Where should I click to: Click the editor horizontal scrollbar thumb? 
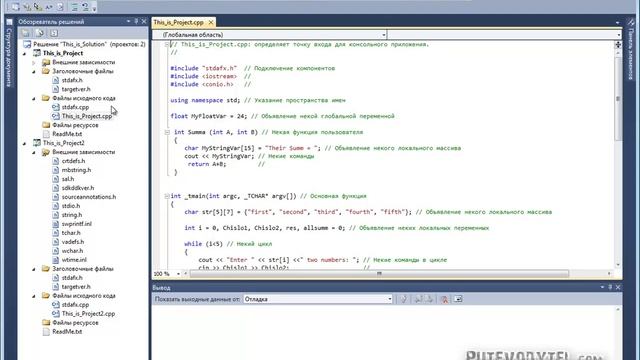pos(379,273)
